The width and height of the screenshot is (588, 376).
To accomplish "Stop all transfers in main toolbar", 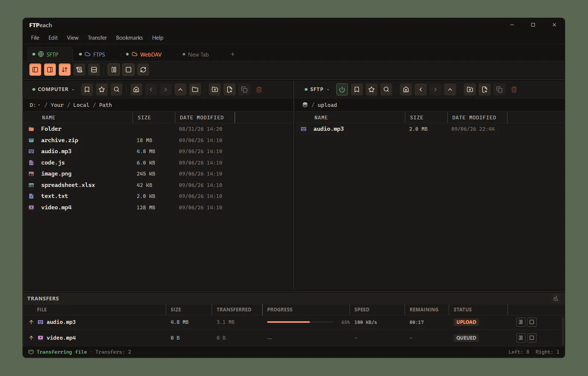I will point(129,70).
